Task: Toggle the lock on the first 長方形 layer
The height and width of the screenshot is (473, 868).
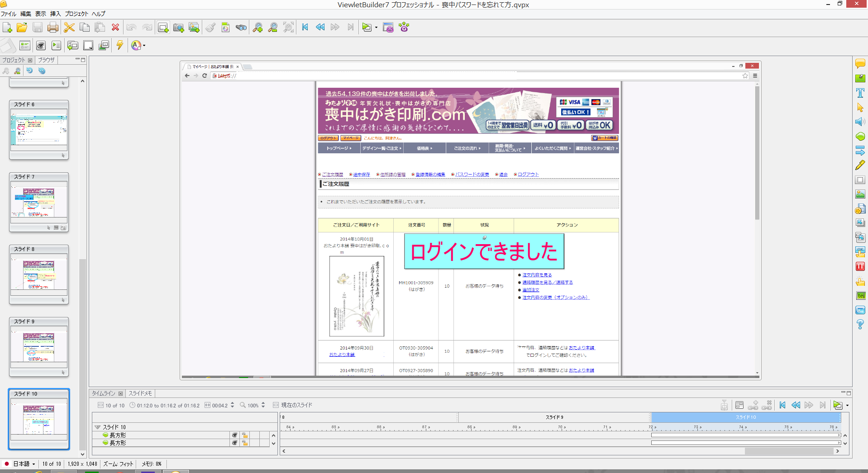Action: coord(245,435)
